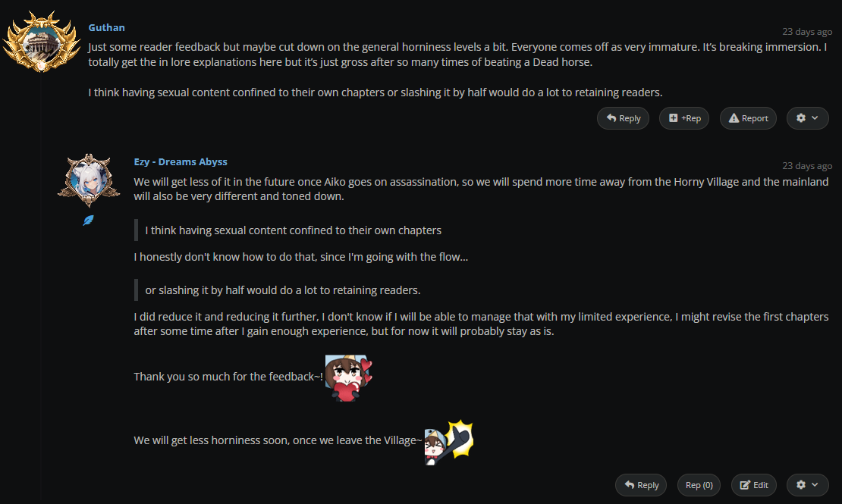842x504 pixels.
Task: Click Ezy - Dreams Abyss avatar image
Action: 88,181
